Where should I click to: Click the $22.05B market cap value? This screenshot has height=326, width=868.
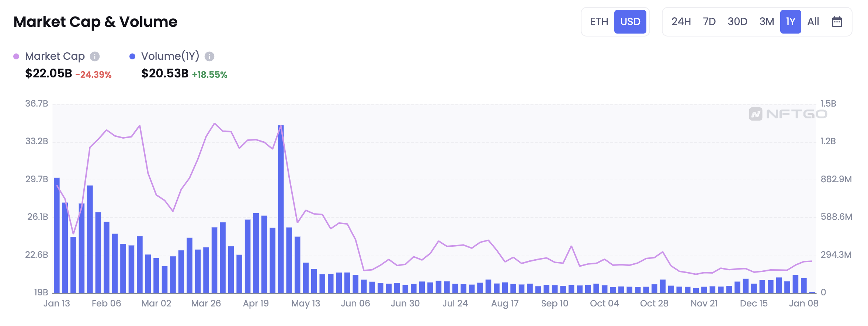(x=49, y=73)
